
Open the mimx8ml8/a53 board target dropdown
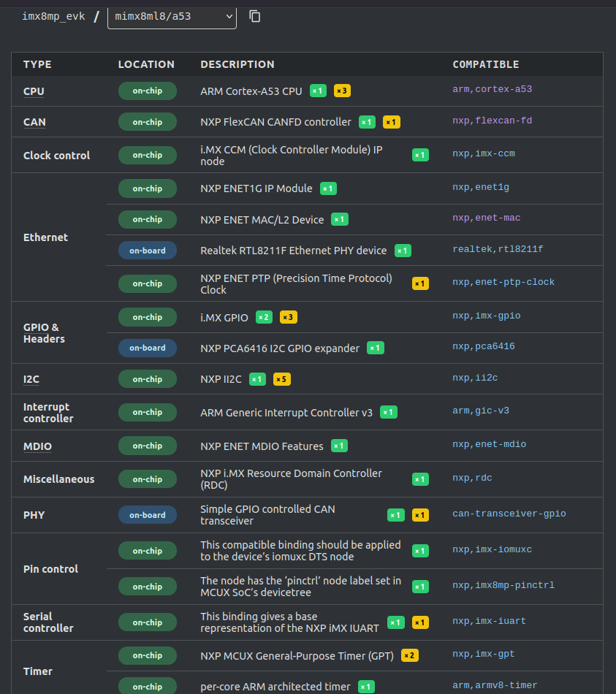point(172,17)
